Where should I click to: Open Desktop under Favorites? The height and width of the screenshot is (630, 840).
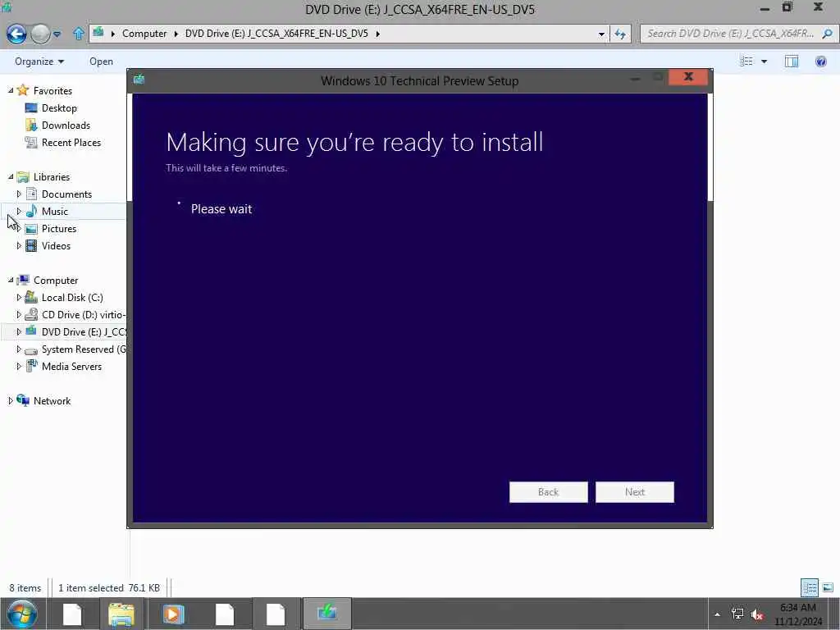click(x=59, y=107)
